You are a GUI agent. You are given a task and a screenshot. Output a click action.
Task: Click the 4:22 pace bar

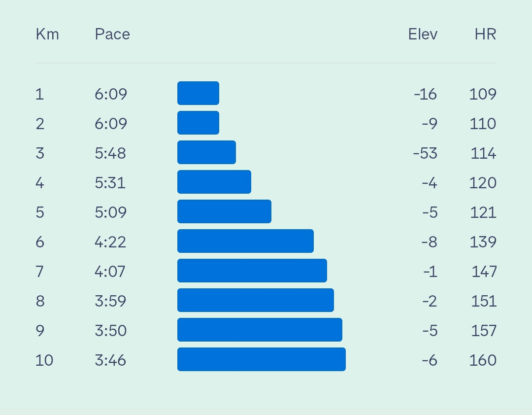(245, 241)
